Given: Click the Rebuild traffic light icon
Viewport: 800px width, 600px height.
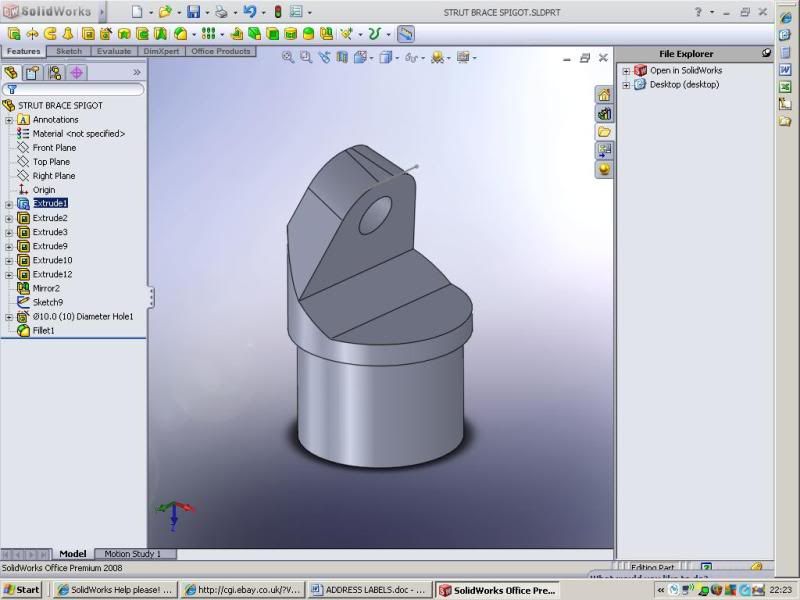Looking at the screenshot, I should (x=278, y=11).
